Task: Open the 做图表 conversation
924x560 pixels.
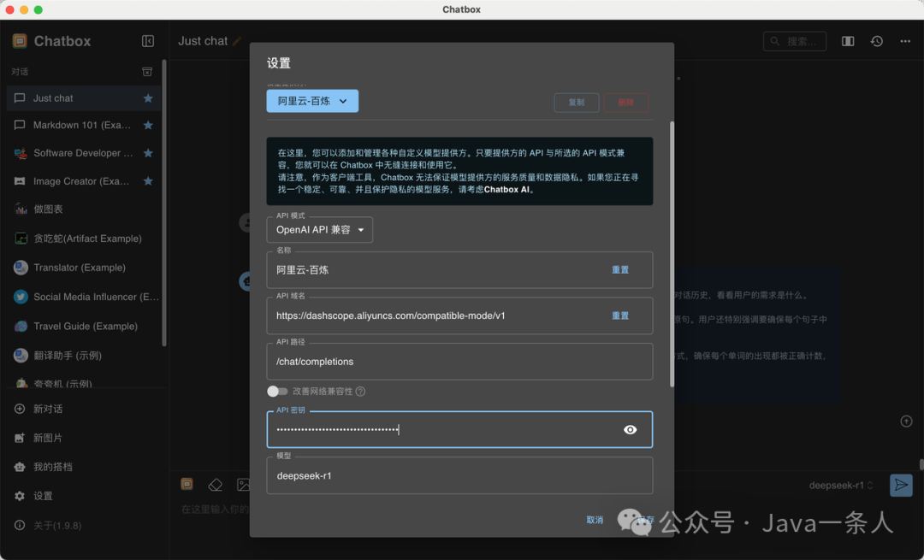Action: click(x=83, y=209)
